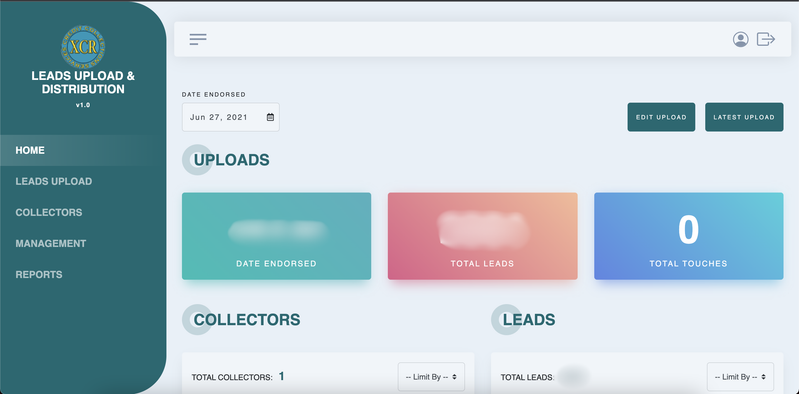Click the Total Touches card
The image size is (799, 394).
point(688,236)
